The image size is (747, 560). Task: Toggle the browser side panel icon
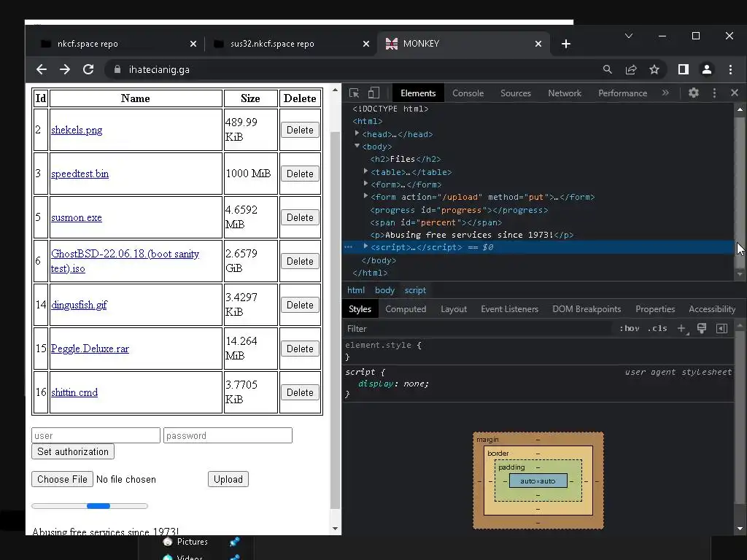tap(683, 69)
